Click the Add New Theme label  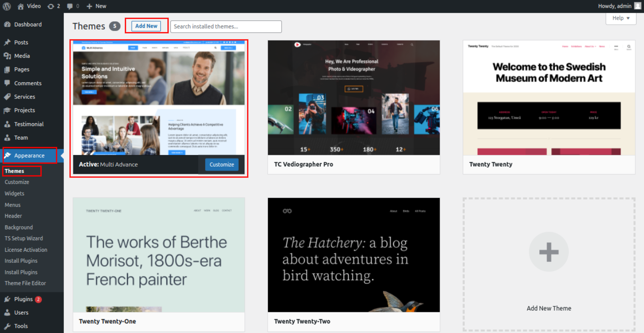[549, 308]
